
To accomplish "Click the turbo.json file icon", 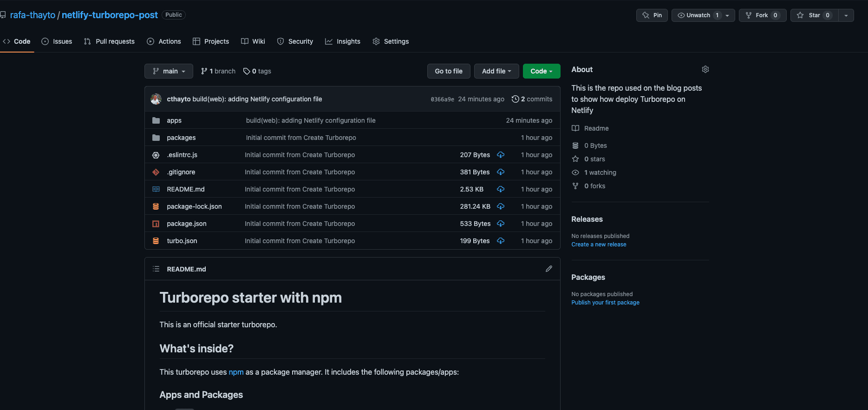I will click(156, 241).
